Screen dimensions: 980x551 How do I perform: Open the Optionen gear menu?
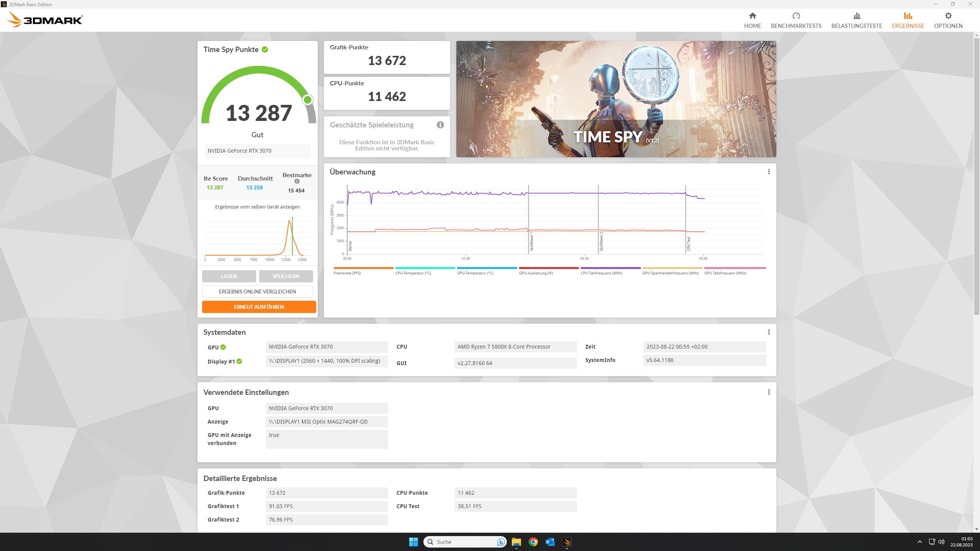click(x=948, y=16)
